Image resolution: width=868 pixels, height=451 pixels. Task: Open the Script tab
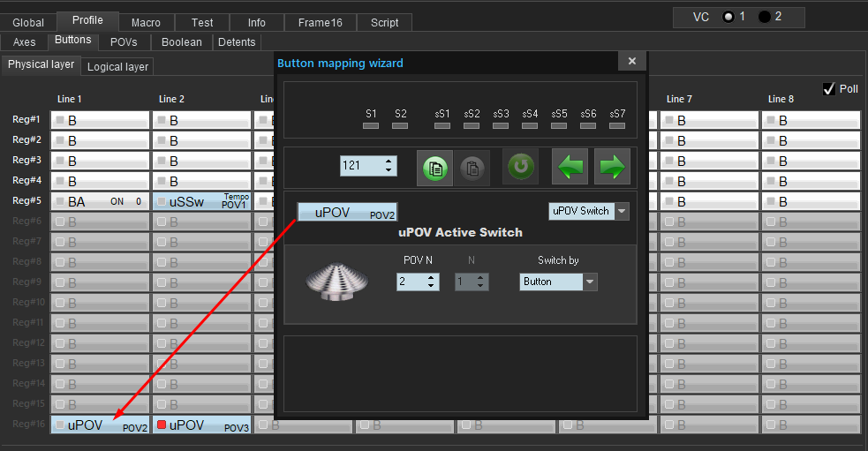click(384, 23)
